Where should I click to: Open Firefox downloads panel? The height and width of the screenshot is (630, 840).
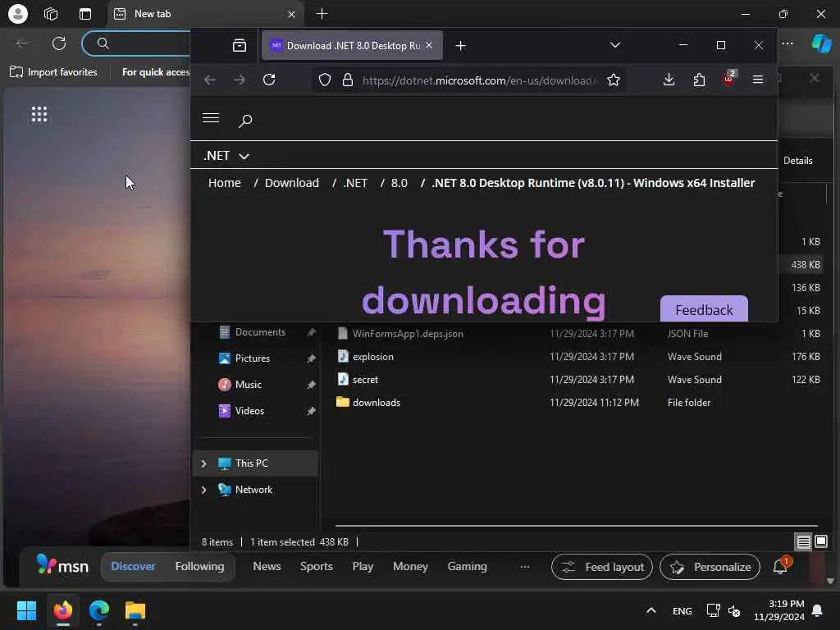[669, 80]
